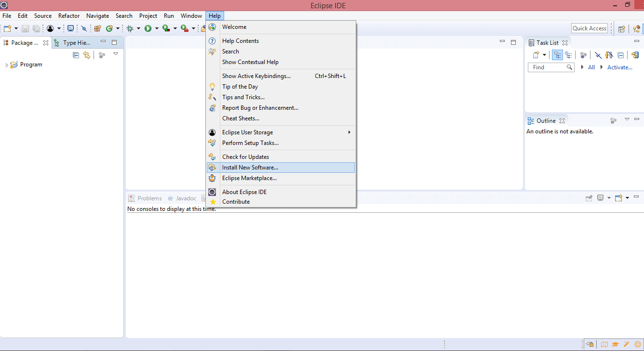Choose Eclipse Marketplace menu entry
The width and height of the screenshot is (644, 351).
281,178
